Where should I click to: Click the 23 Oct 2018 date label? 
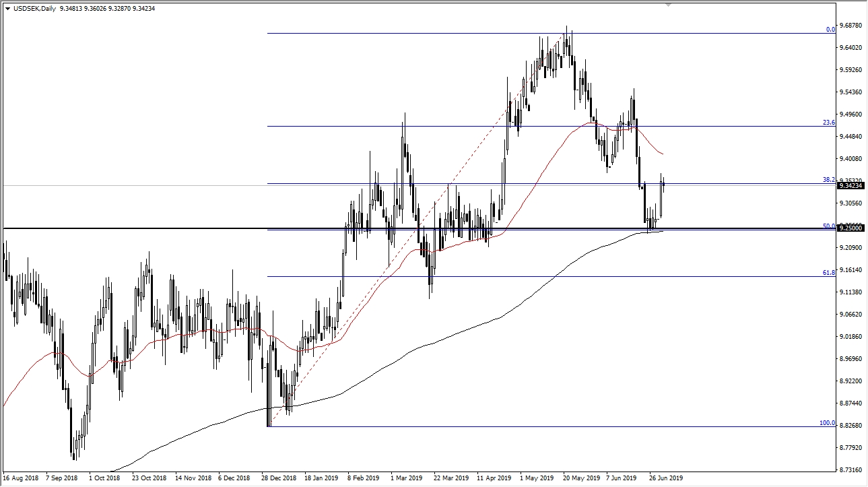pyautogui.click(x=151, y=479)
